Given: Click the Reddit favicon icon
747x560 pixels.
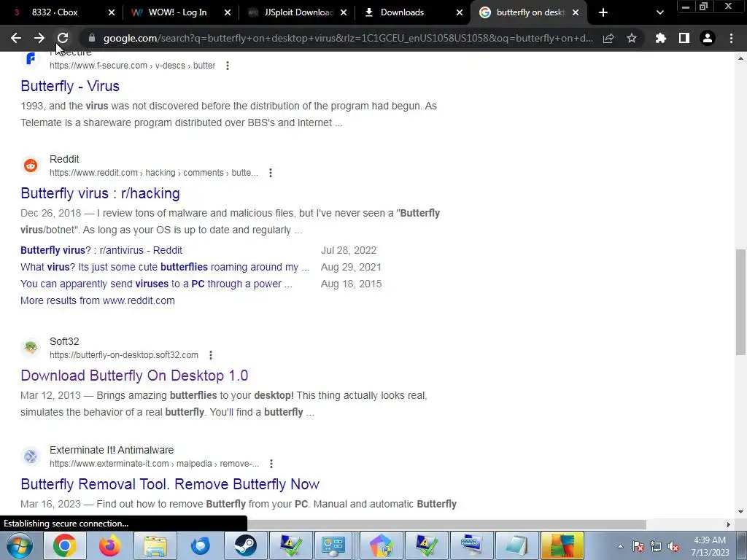Looking at the screenshot, I should pos(31,166).
